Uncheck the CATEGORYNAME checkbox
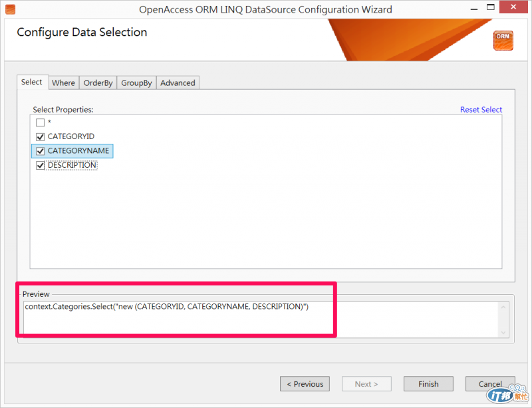The width and height of the screenshot is (532, 408). (x=40, y=151)
